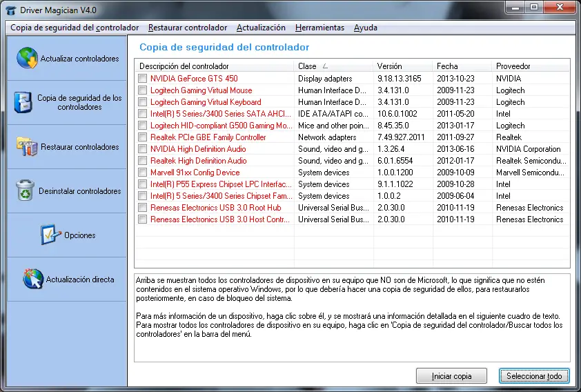581x392 pixels.
Task: Open the Copia de seguridad del controlador menu
Action: (x=75, y=28)
